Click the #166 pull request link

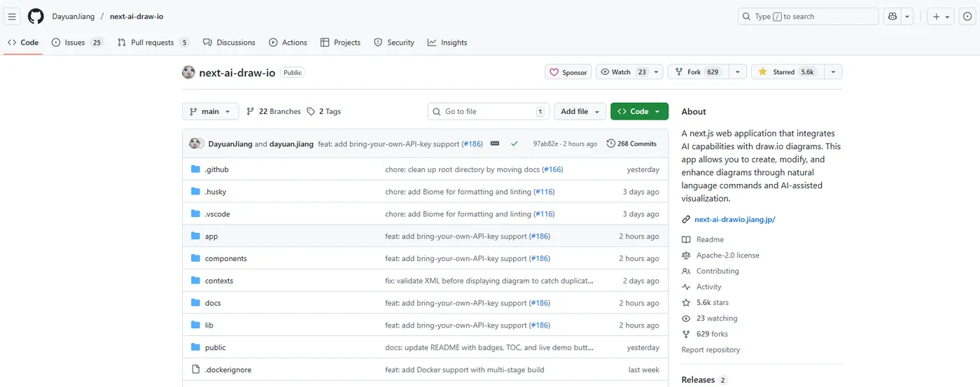[x=552, y=169]
